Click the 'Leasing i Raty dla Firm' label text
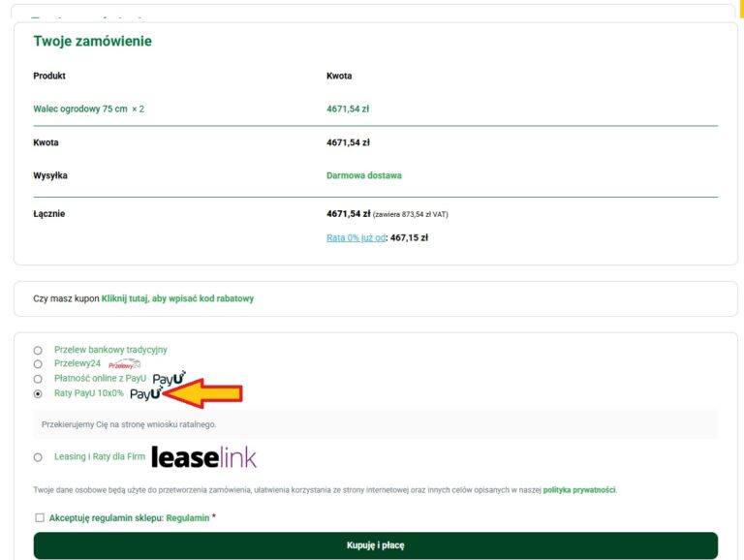The image size is (744, 560). [x=96, y=457]
